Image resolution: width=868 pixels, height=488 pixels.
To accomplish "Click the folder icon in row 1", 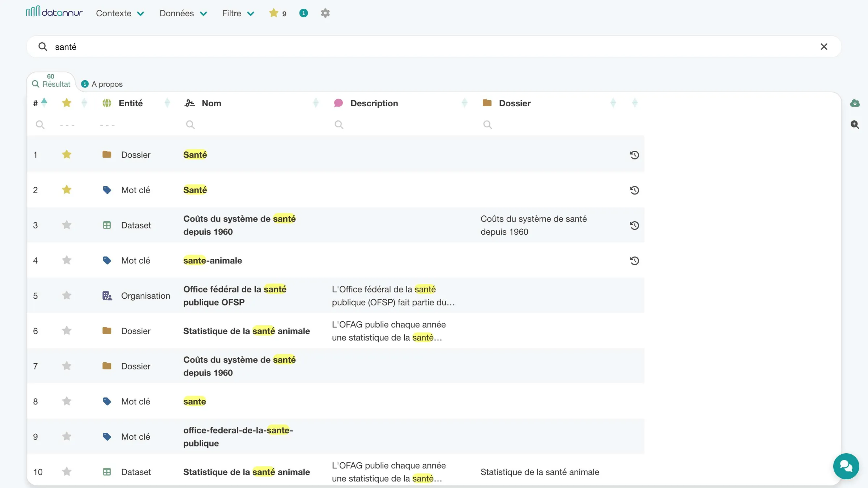I will point(107,155).
